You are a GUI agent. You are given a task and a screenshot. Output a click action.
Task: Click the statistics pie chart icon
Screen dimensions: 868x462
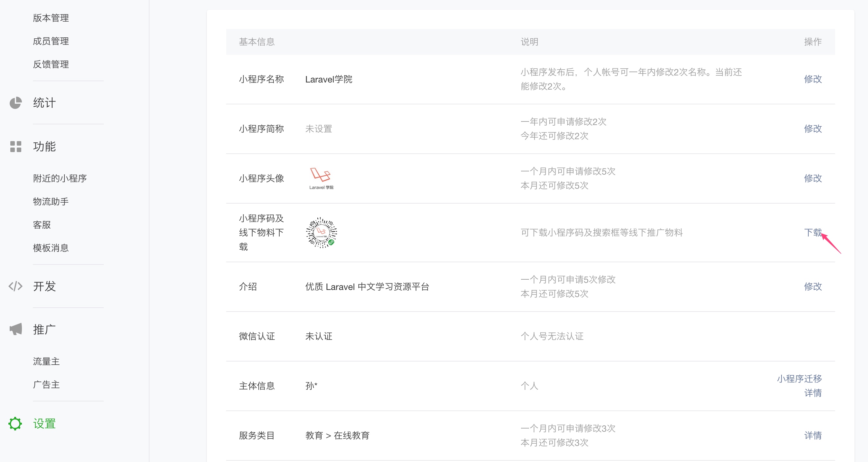pyautogui.click(x=15, y=103)
